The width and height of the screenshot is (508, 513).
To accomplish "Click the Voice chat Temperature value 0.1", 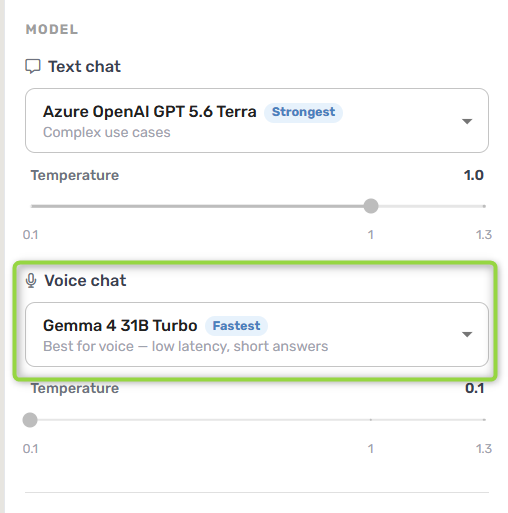I will click(474, 388).
